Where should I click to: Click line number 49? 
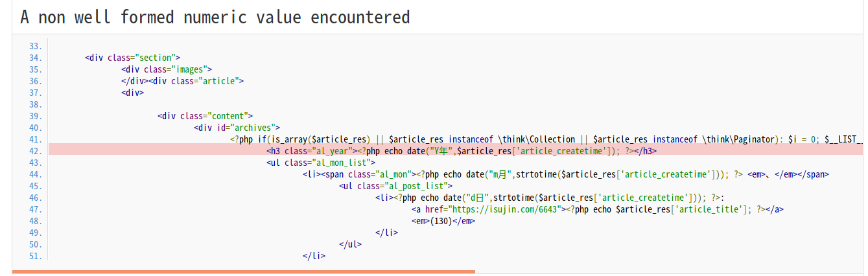[x=36, y=233]
